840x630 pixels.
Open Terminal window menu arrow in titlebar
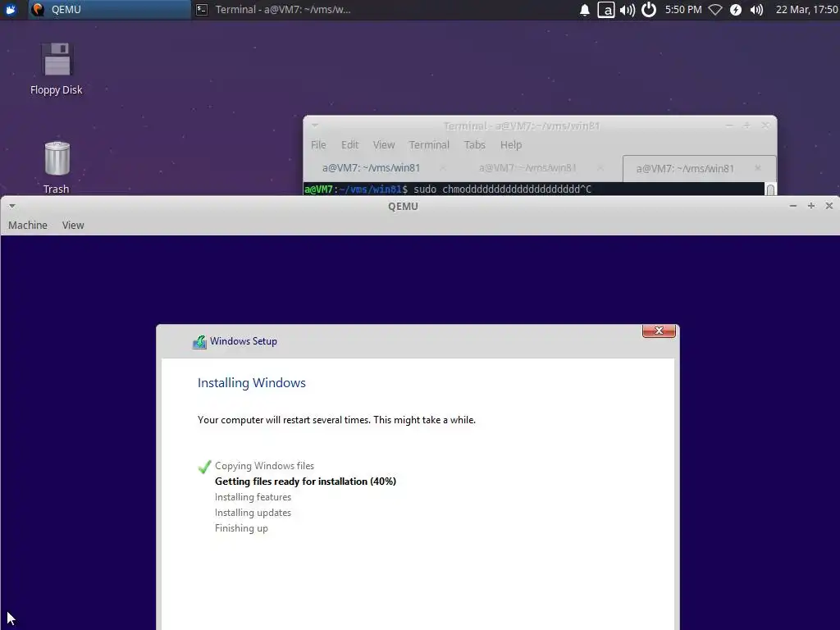pos(315,126)
